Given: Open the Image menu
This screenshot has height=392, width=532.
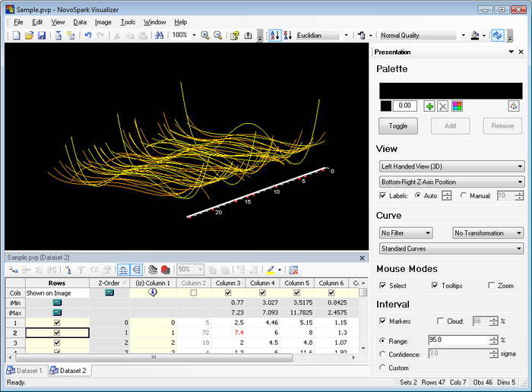Looking at the screenshot, I should pos(103,22).
